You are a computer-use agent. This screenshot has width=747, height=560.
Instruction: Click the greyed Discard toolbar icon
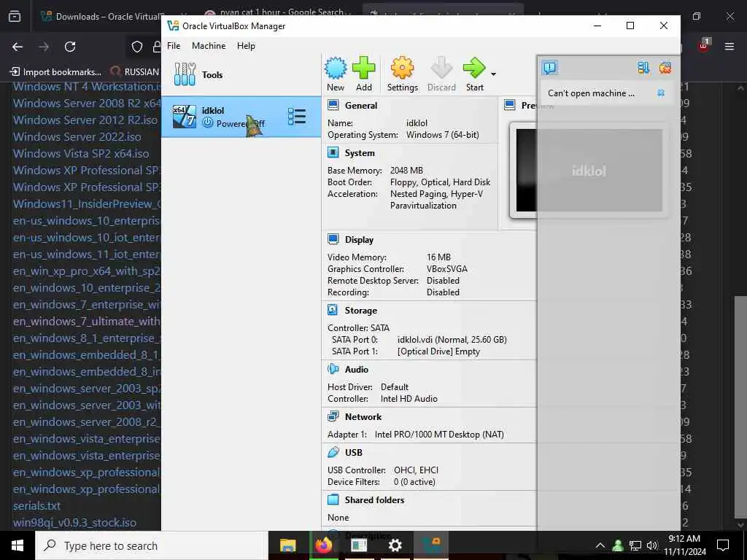point(441,74)
